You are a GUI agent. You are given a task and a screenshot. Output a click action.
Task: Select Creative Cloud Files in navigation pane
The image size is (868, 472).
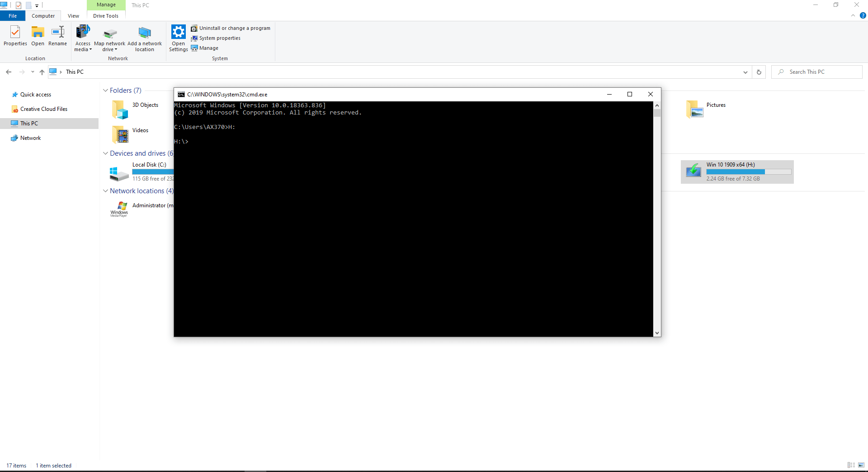click(x=44, y=109)
